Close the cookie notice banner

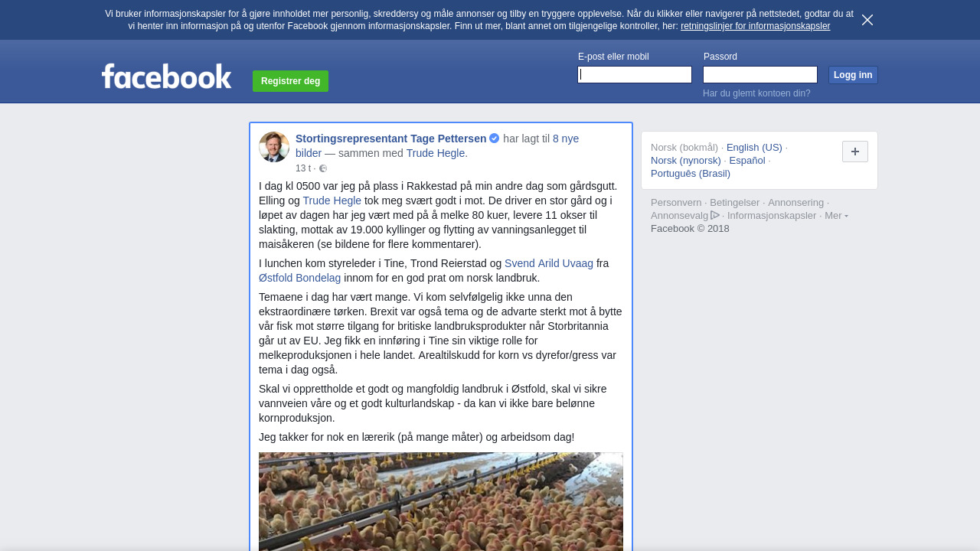click(867, 20)
